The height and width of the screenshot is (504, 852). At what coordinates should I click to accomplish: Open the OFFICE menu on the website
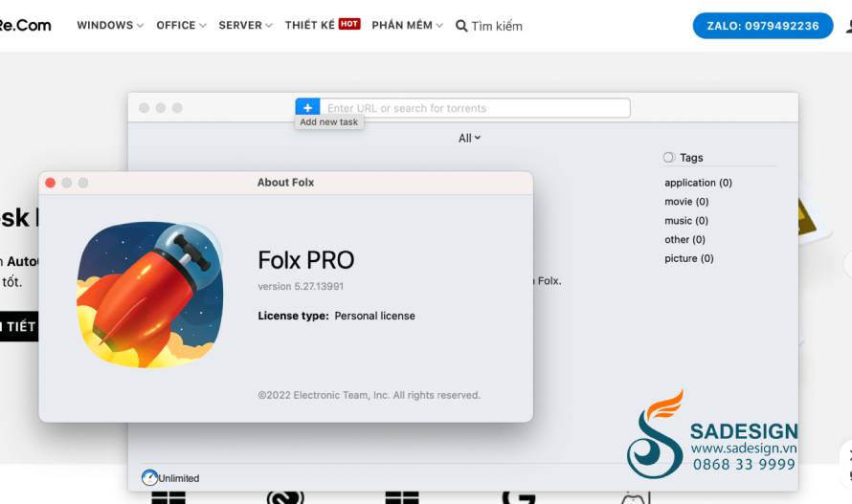[x=175, y=26]
